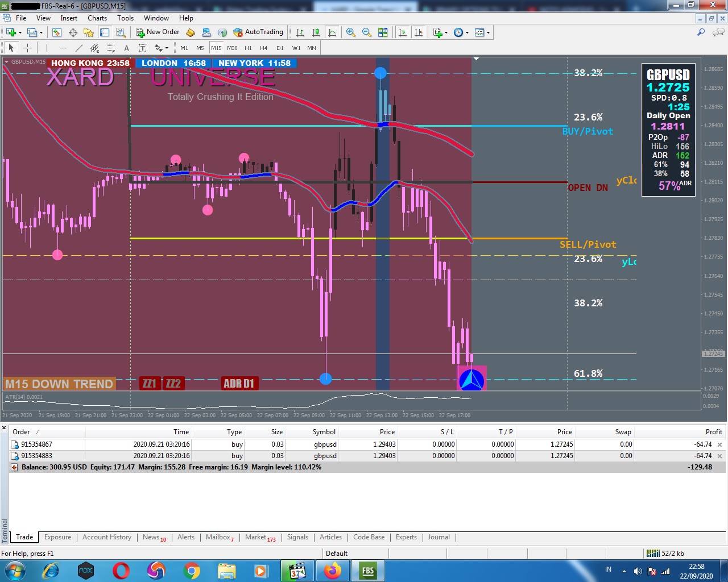The width and height of the screenshot is (728, 582).
Task: Select the H1 timeframe button
Action: 248,48
